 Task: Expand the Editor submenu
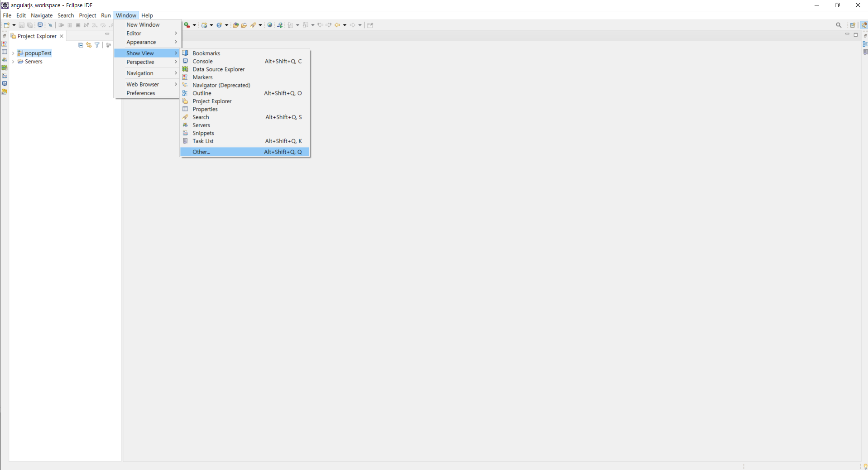click(x=148, y=34)
